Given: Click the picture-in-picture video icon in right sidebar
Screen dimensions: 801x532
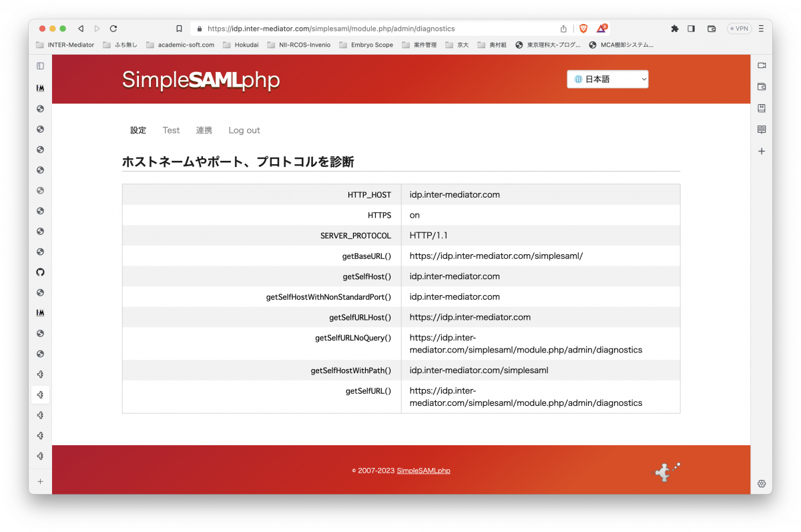Looking at the screenshot, I should pos(761,65).
